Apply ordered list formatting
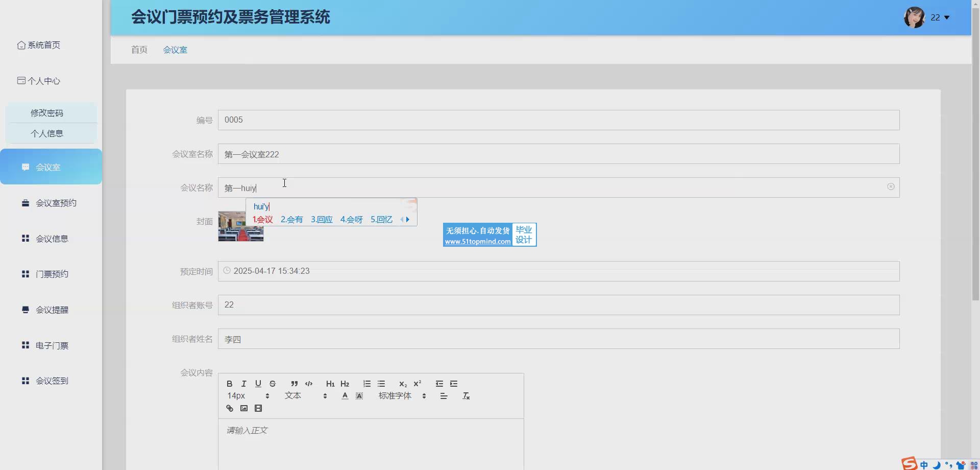This screenshot has width=980, height=470. click(x=366, y=384)
